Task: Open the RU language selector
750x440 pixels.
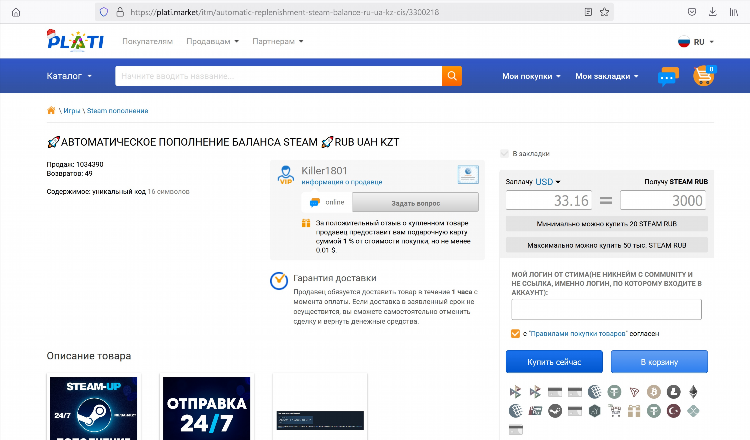Action: pos(696,42)
